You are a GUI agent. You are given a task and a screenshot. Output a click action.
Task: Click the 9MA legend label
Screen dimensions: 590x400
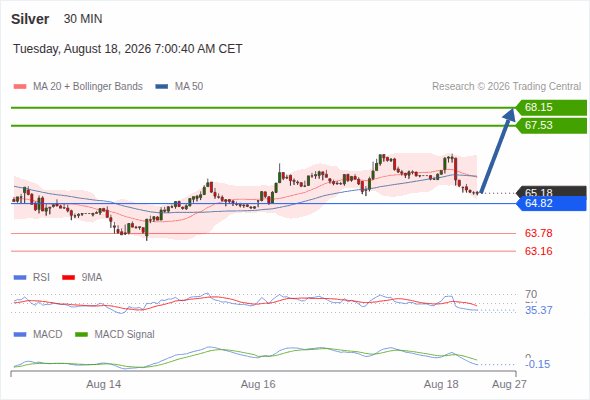point(92,278)
